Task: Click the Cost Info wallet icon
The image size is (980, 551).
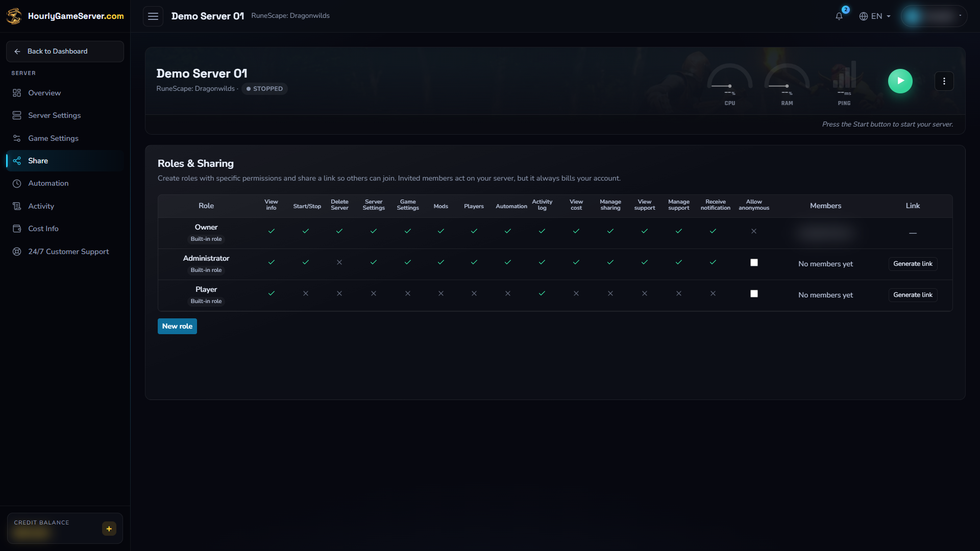Action: pyautogui.click(x=17, y=229)
